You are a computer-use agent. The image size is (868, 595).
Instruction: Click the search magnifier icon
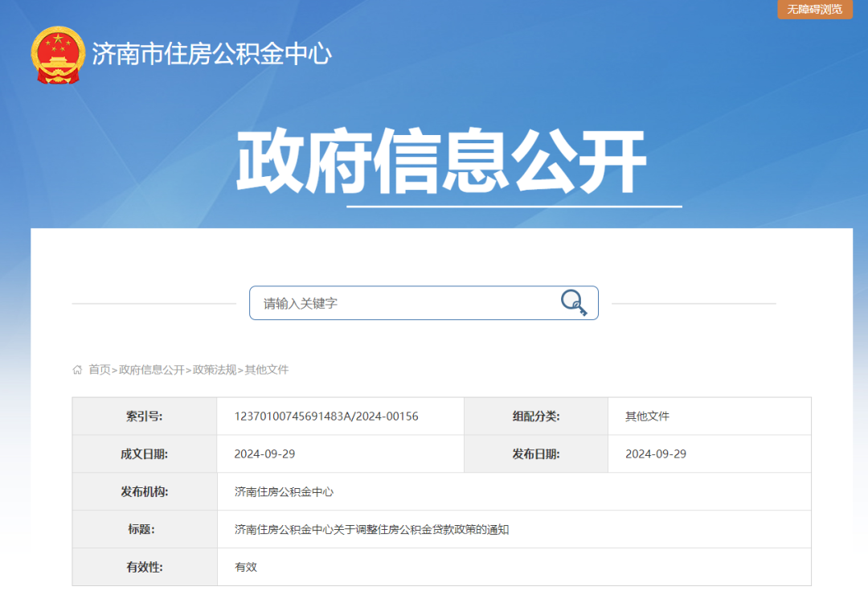pos(573,303)
